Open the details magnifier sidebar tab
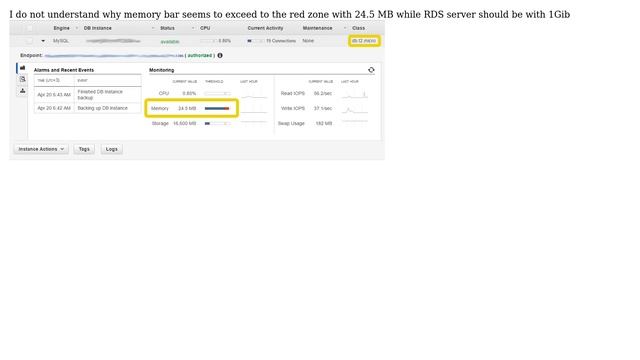The image size is (640, 360). point(22,79)
